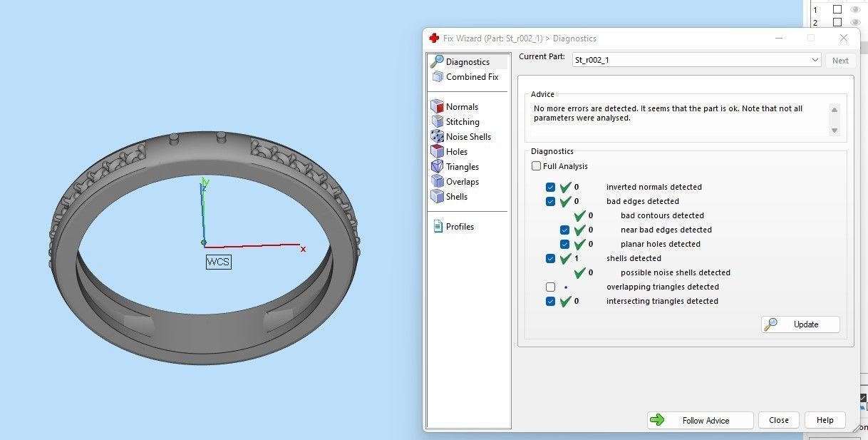Enable the Full Analysis checkbox
Image resolution: width=868 pixels, height=440 pixels.
(536, 166)
